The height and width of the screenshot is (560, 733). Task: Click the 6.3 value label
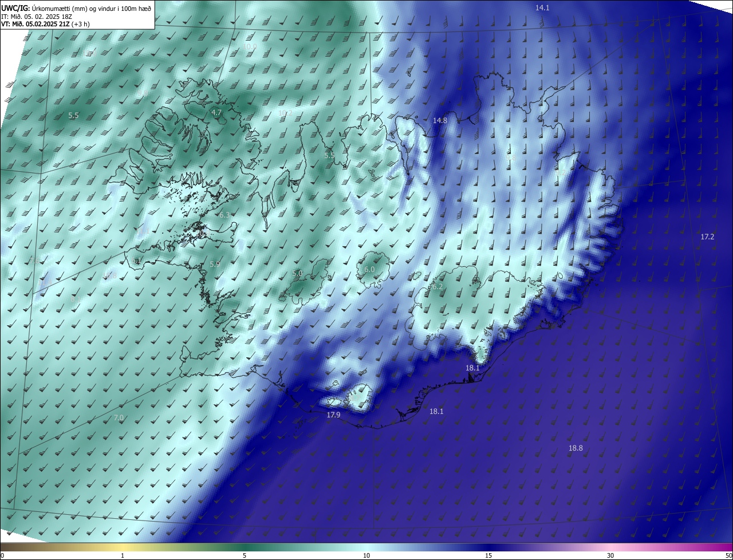pyautogui.click(x=224, y=215)
